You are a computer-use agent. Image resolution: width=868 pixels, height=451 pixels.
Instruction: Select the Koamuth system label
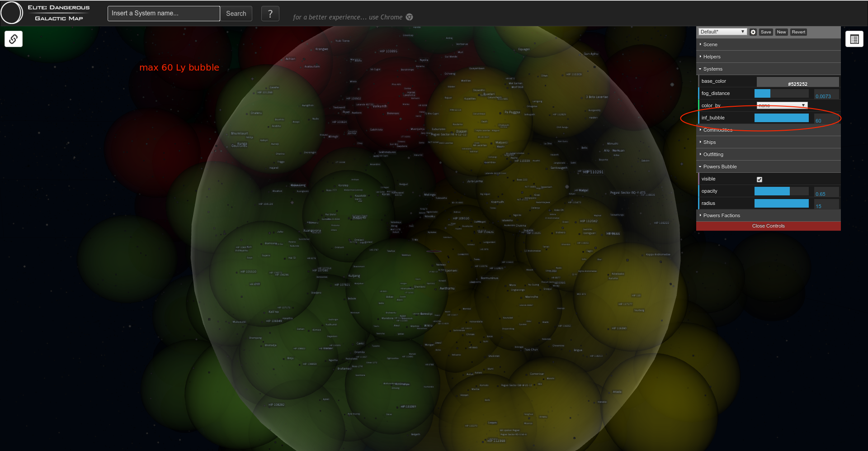pos(497,202)
